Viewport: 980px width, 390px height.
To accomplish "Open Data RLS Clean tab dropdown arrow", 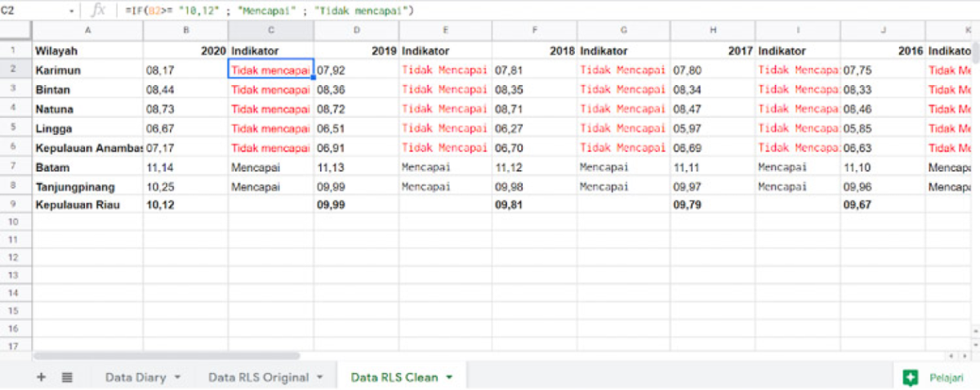I will (448, 378).
